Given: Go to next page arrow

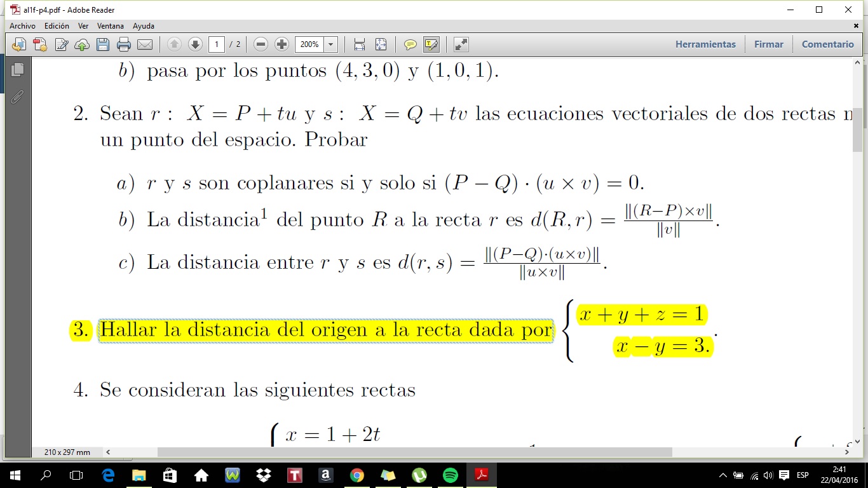Looking at the screenshot, I should [x=196, y=44].
